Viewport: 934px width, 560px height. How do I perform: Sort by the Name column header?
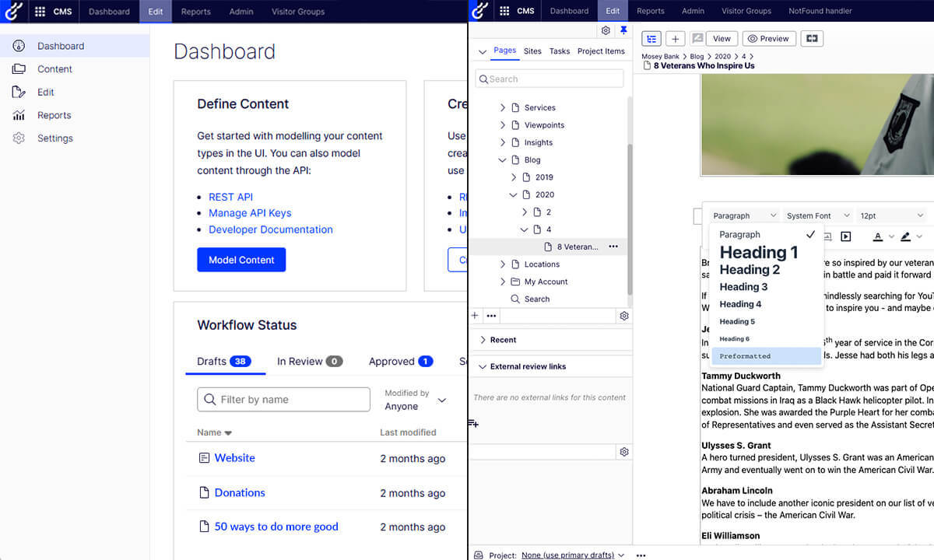click(x=215, y=432)
